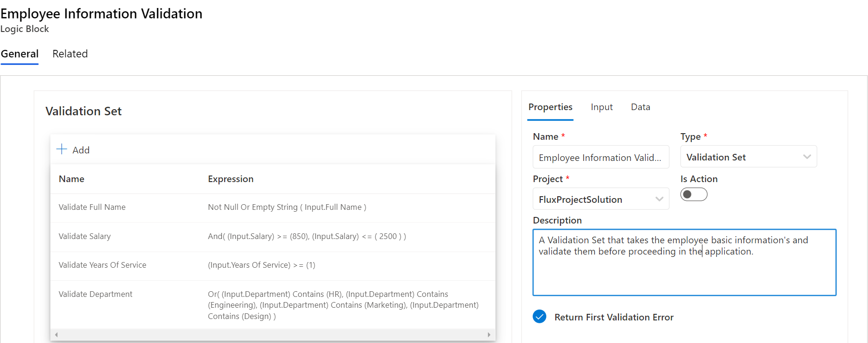Select the Validate Years Of Service row
The width and height of the screenshot is (868, 343).
click(x=273, y=265)
